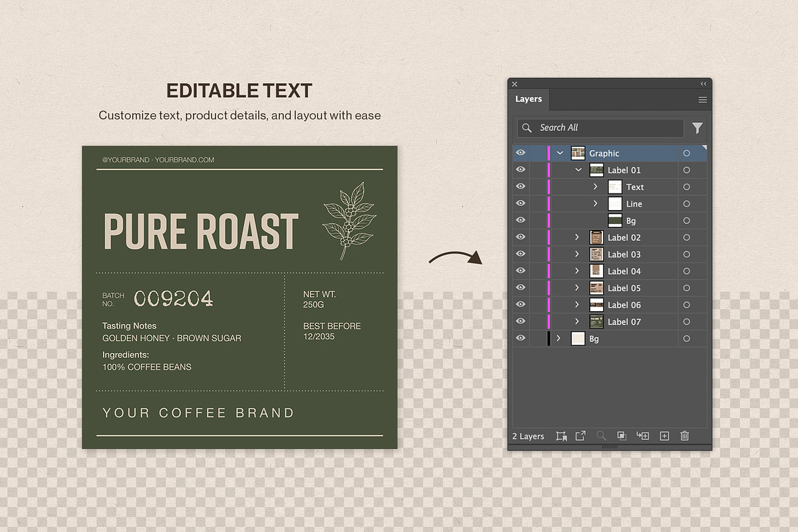Screen dimensions: 798x532
Task: Toggle visibility of Label 03
Action: pyautogui.click(x=521, y=254)
